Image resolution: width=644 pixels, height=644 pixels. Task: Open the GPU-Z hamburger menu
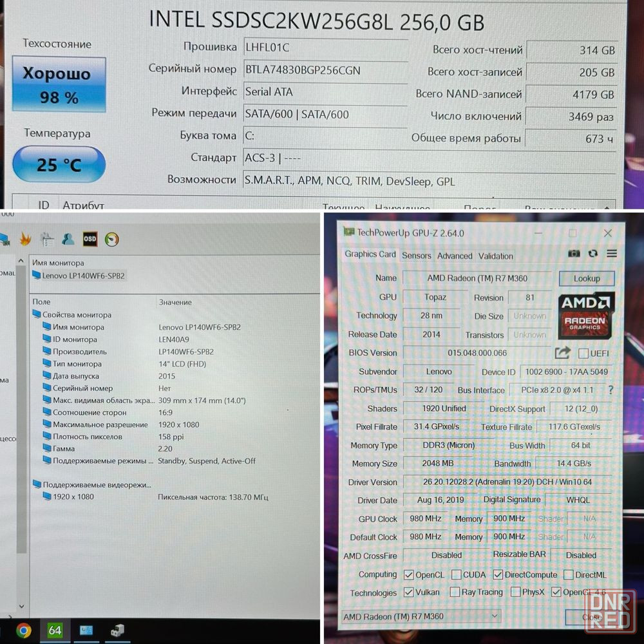tap(612, 253)
